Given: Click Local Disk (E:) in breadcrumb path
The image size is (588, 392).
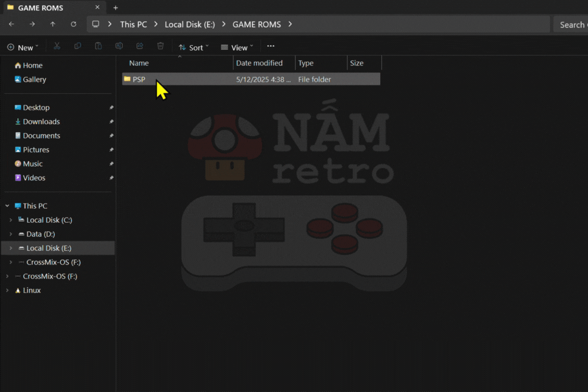Looking at the screenshot, I should tap(190, 24).
